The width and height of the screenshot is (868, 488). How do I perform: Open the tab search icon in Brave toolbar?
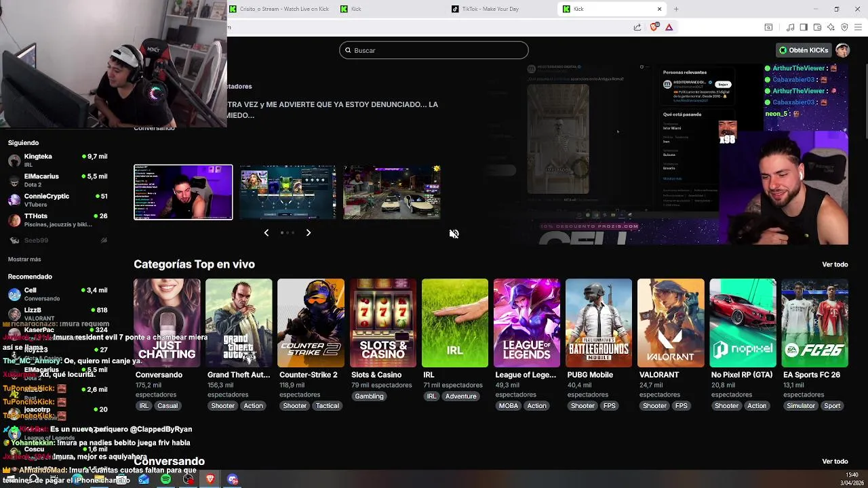(x=768, y=27)
